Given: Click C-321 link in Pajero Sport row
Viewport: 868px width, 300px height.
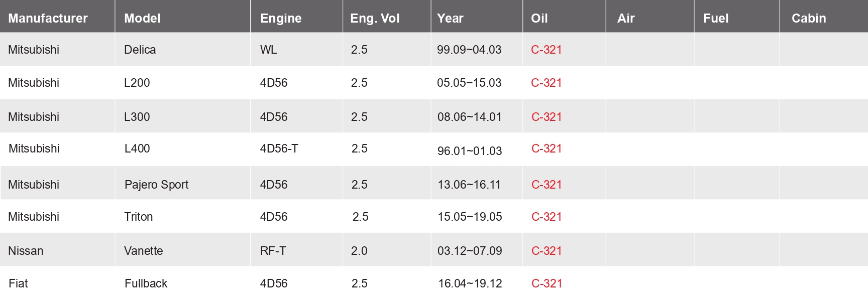Looking at the screenshot, I should tap(547, 185).
